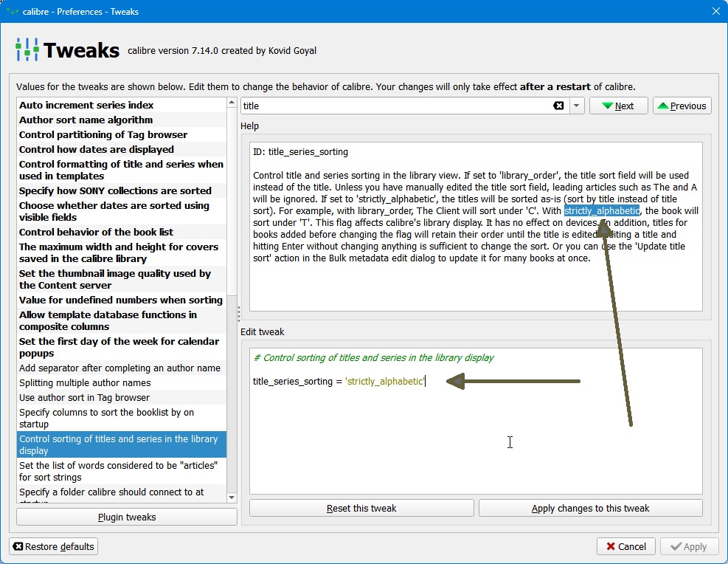Close the Preferences window
The height and width of the screenshot is (564, 728).
tap(716, 11)
